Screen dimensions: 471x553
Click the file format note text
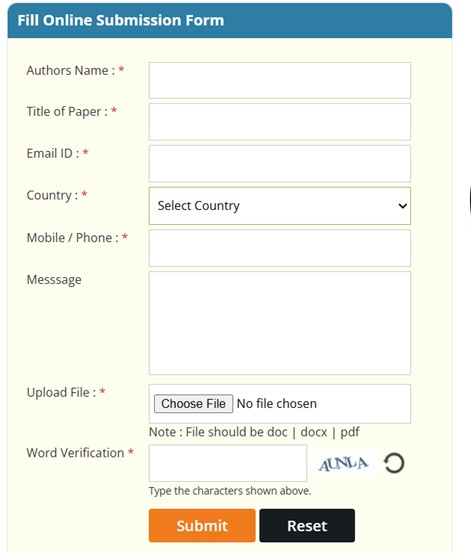pyautogui.click(x=254, y=432)
